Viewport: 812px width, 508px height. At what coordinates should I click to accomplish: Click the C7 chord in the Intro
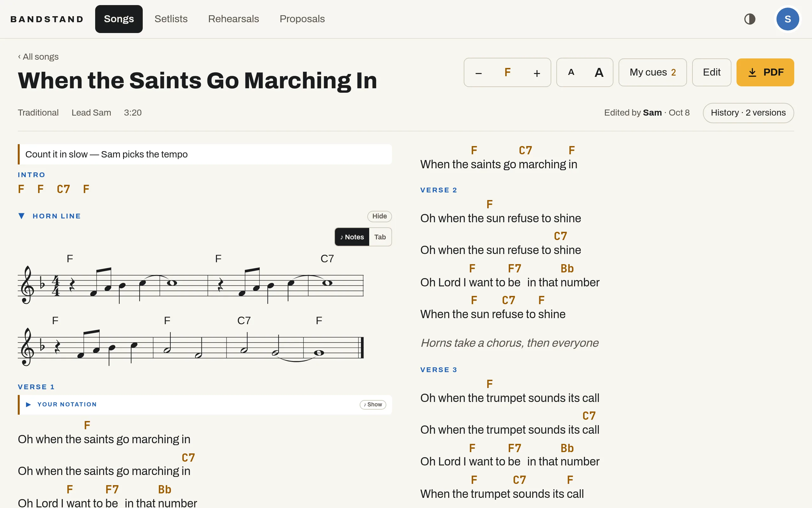(x=63, y=189)
